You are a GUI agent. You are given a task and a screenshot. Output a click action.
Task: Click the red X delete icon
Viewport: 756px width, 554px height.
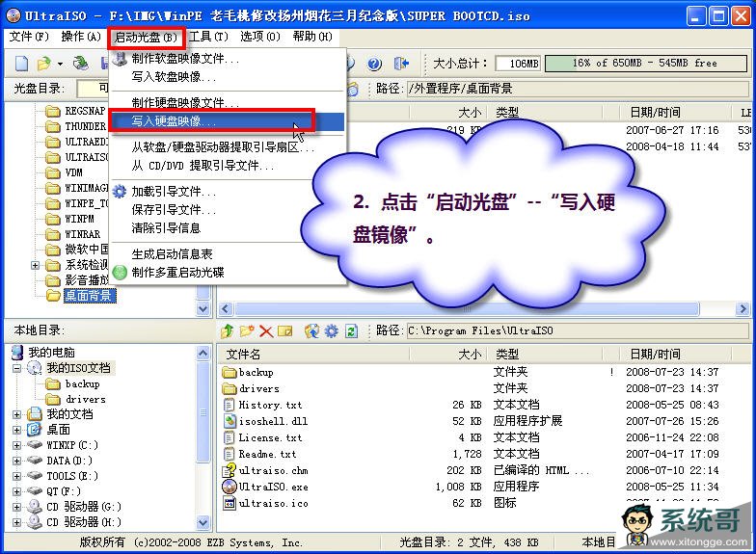(x=266, y=331)
